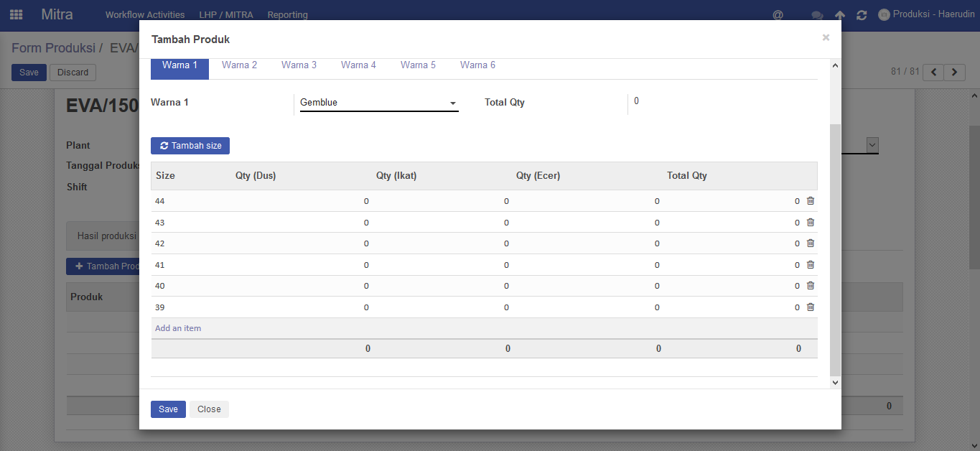Edit Qty (Dus) for size 44
Screen dimensions: 980x451
[302, 201]
